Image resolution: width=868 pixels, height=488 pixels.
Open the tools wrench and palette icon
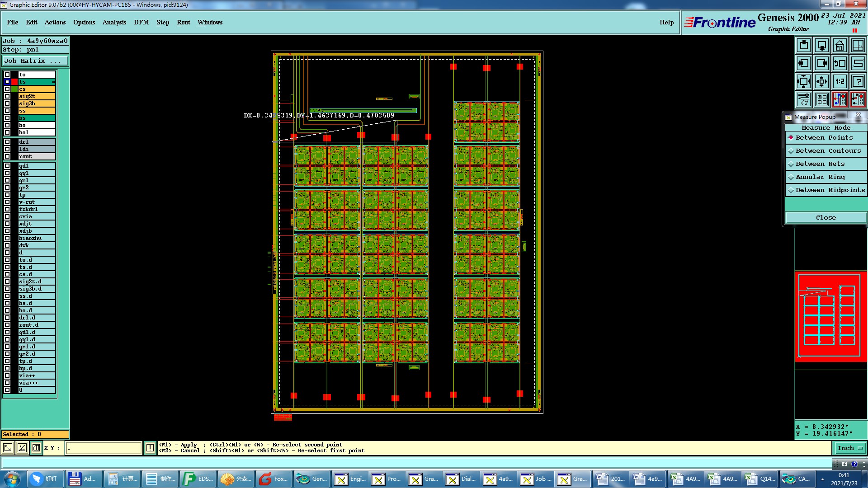804,99
